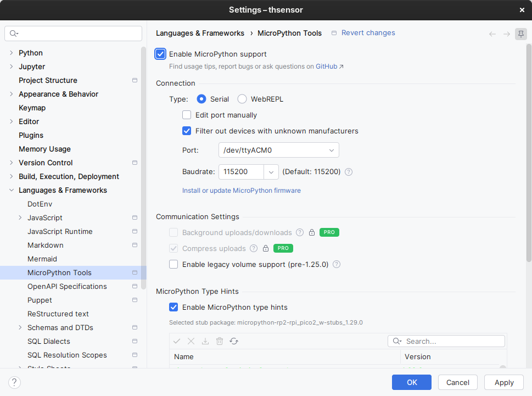Enable Edit port manually checkbox
532x396 pixels.
187,115
